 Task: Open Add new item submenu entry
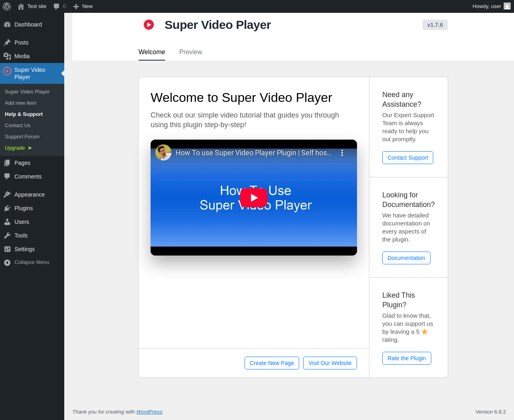(32, 103)
